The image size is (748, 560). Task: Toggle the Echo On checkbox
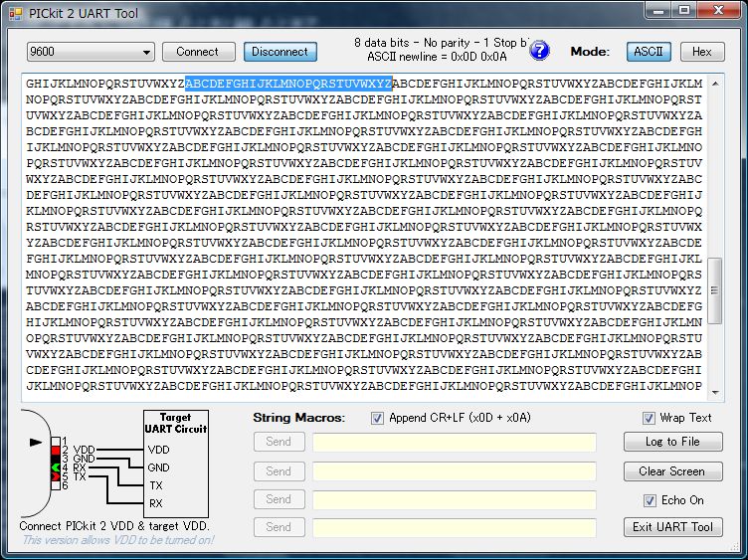pos(650,500)
